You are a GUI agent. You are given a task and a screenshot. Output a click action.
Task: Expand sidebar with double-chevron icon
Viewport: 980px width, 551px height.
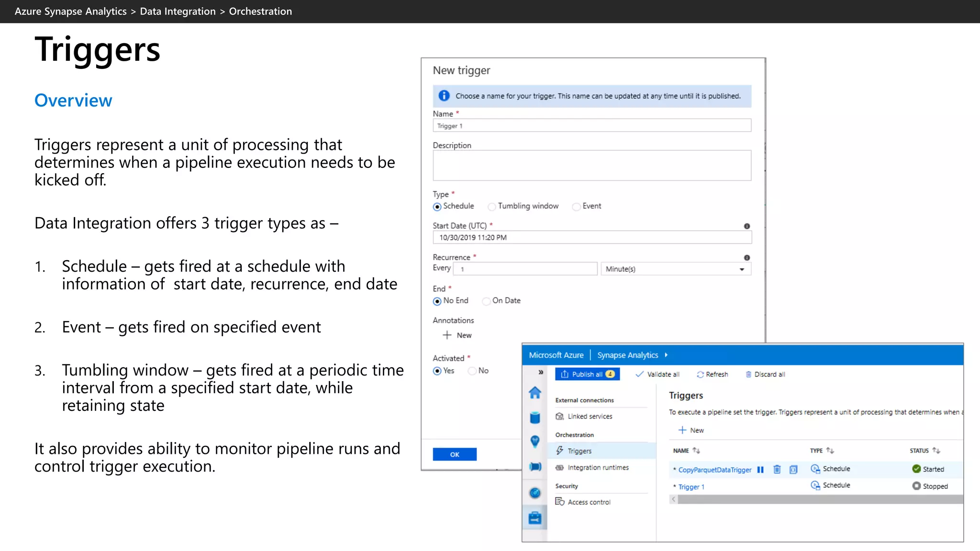point(541,372)
